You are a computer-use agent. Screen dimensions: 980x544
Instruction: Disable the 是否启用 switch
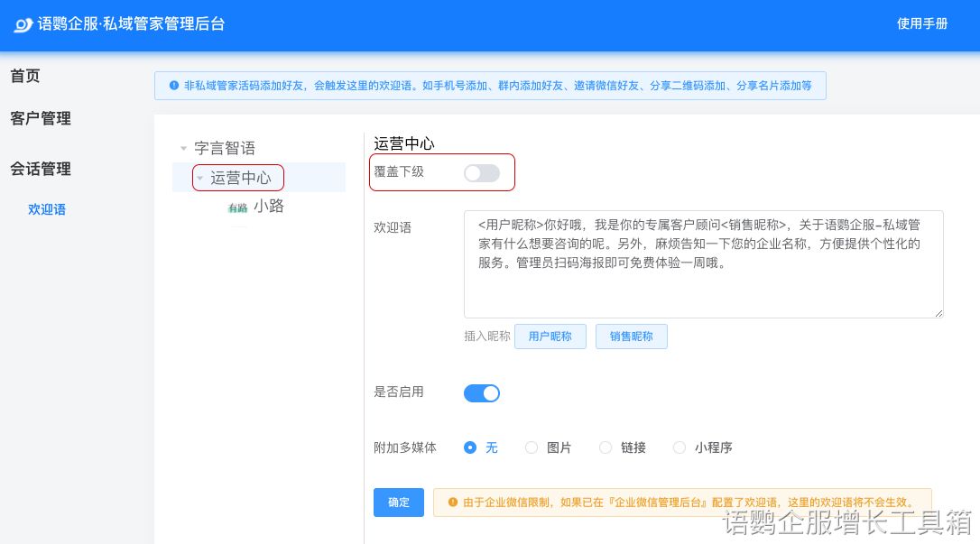[x=481, y=393]
